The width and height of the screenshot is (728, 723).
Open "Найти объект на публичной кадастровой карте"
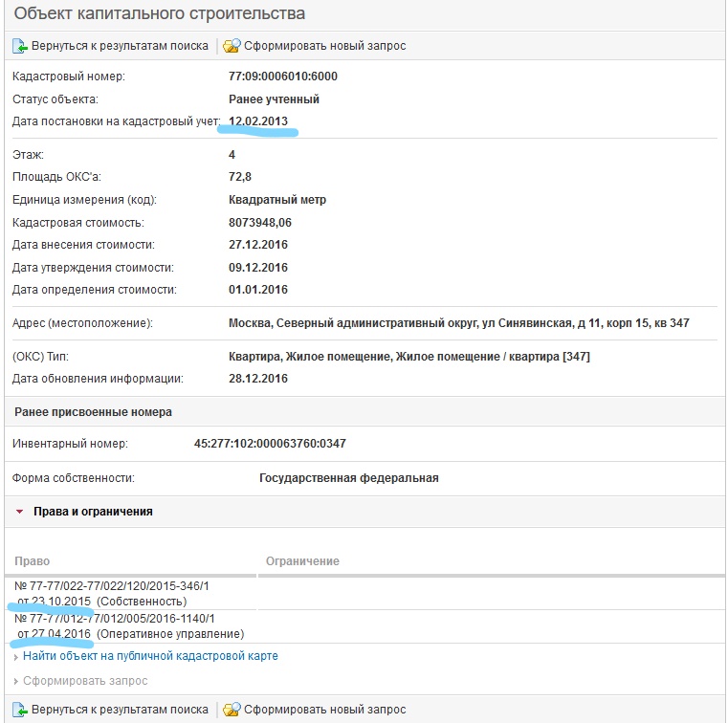click(x=150, y=656)
